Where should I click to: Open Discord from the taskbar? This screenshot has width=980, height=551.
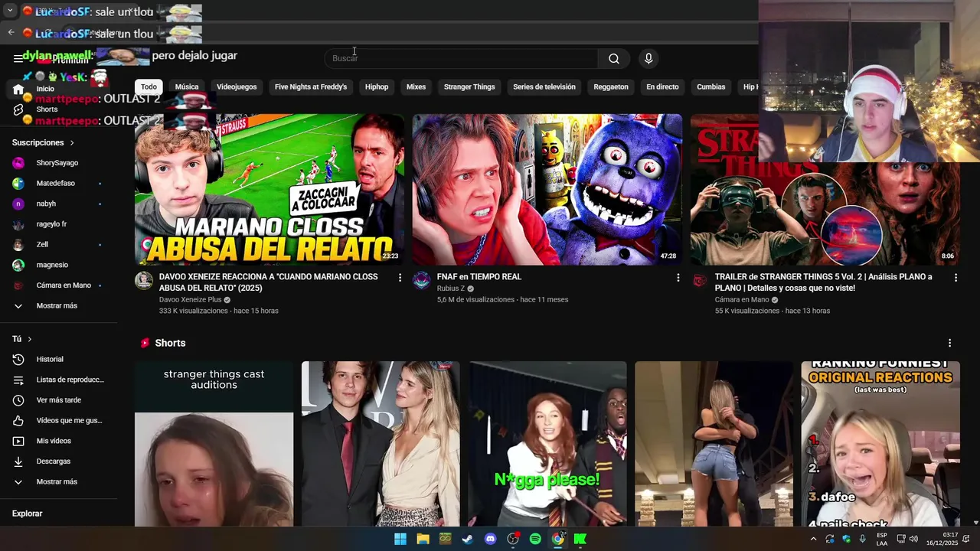click(x=491, y=539)
